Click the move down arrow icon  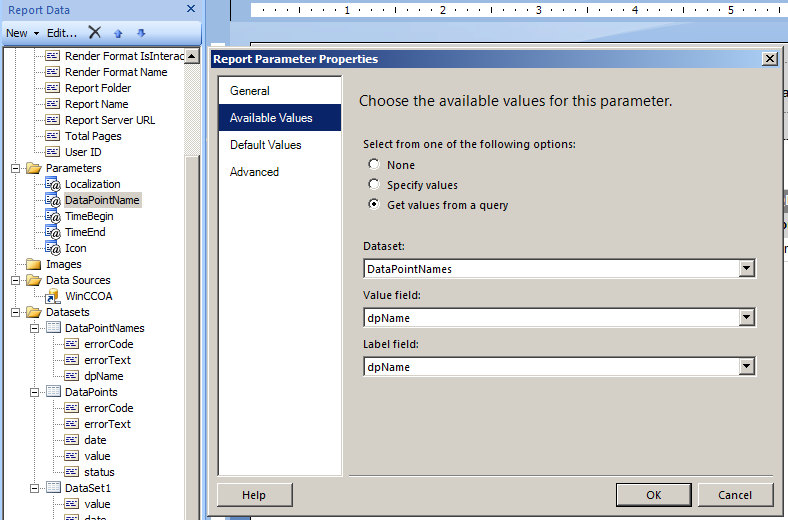tap(140, 33)
